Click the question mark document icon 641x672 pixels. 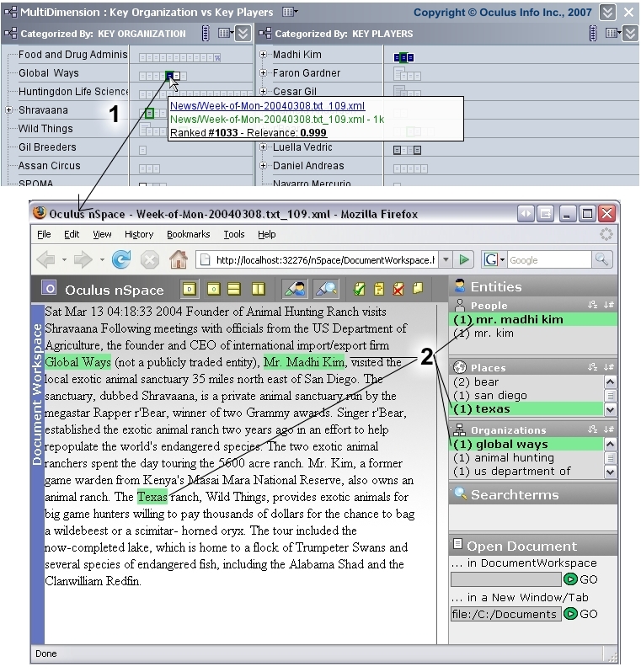pos(378,290)
